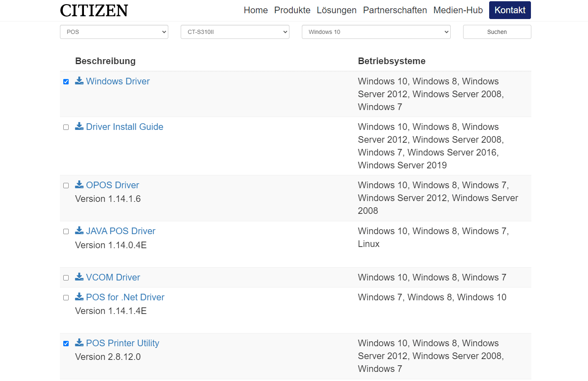Click the download icon beside POS for .Net Driver
The width and height of the screenshot is (588, 381).
point(79,297)
